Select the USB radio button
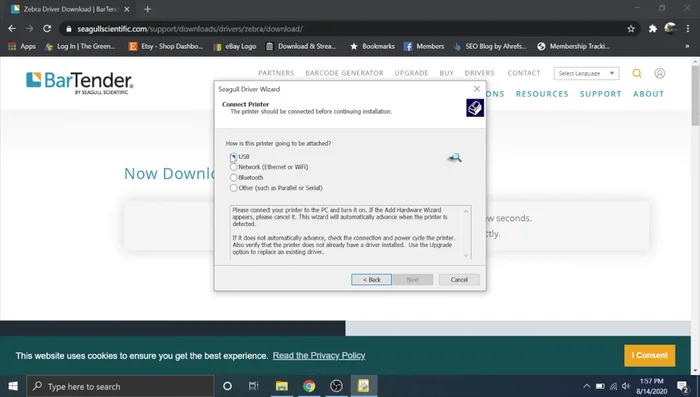Viewport: 700px width, 397px height. click(233, 156)
